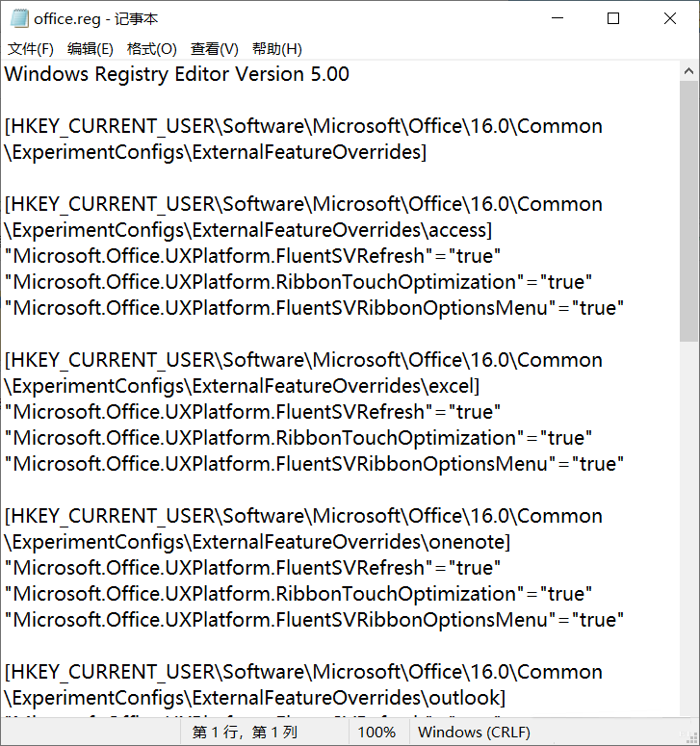
Task: Open the 帮助(H) menu
Action: (277, 48)
